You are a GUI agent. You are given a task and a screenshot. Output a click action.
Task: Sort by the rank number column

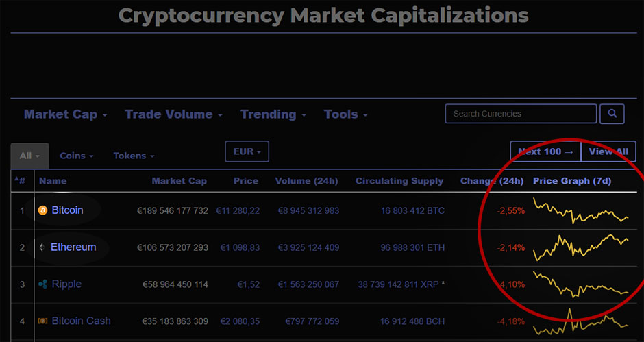21,181
